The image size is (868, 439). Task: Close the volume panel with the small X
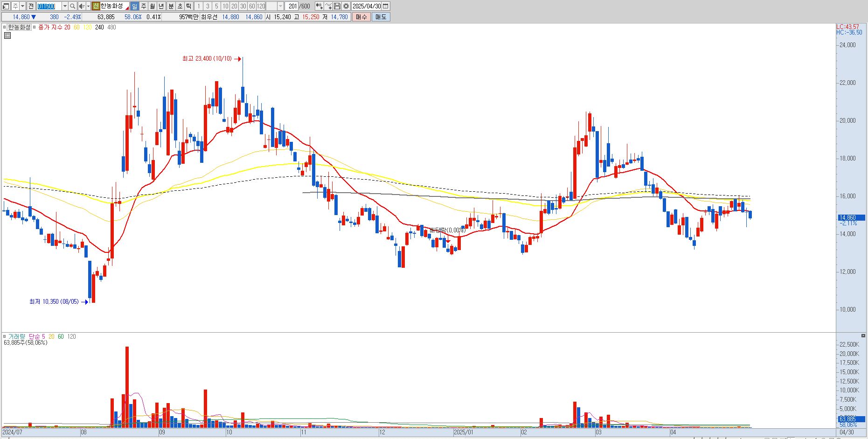pyautogui.click(x=863, y=335)
